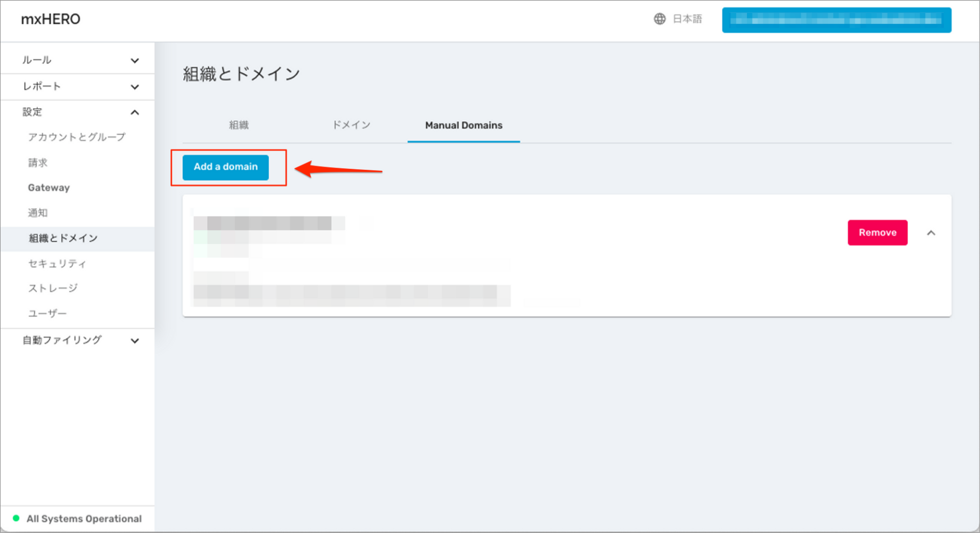The image size is (980, 533).
Task: Open the 日本語 language selector
Action: [687, 19]
